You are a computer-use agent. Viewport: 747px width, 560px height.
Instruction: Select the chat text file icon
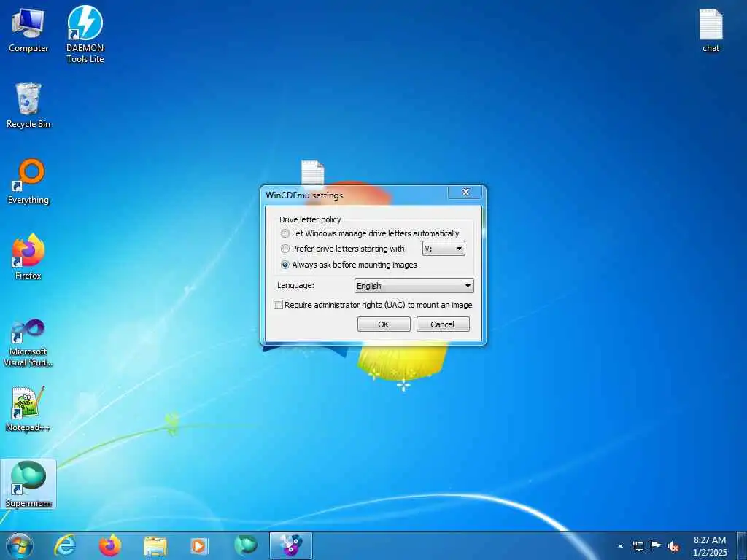point(711,30)
